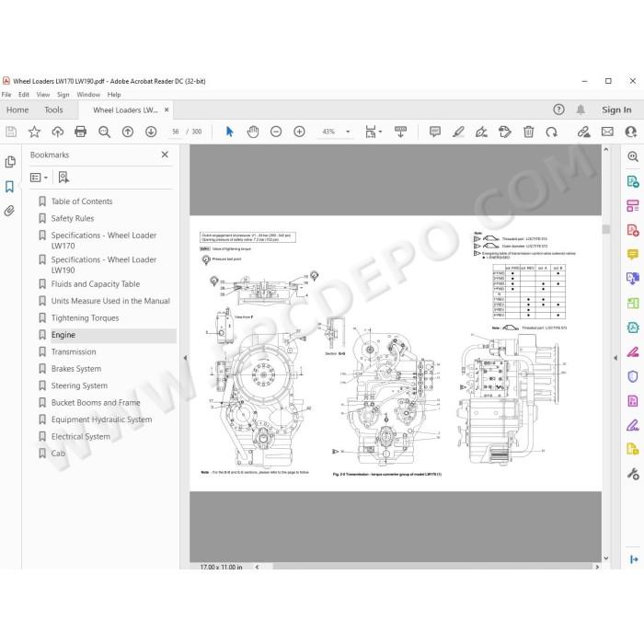Send file by email envelope icon
644x644 pixels.
[x=607, y=132]
